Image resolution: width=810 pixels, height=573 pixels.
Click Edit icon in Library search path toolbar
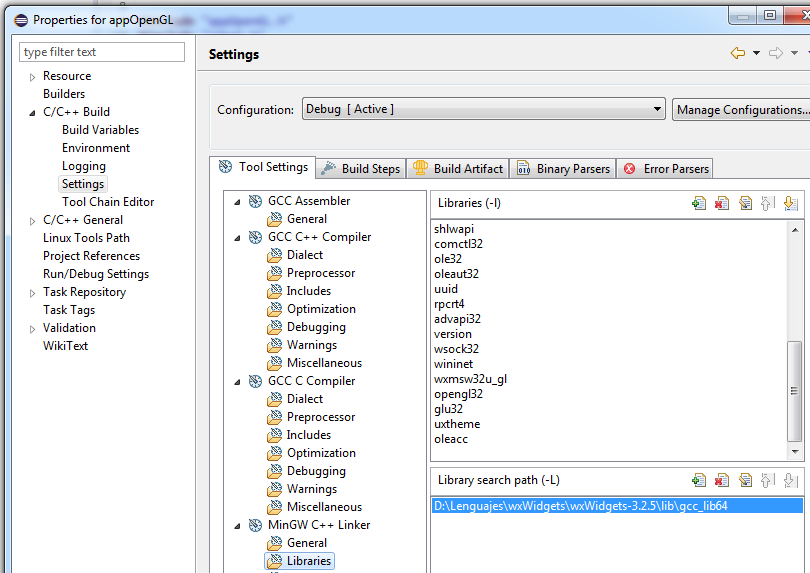[745, 480]
